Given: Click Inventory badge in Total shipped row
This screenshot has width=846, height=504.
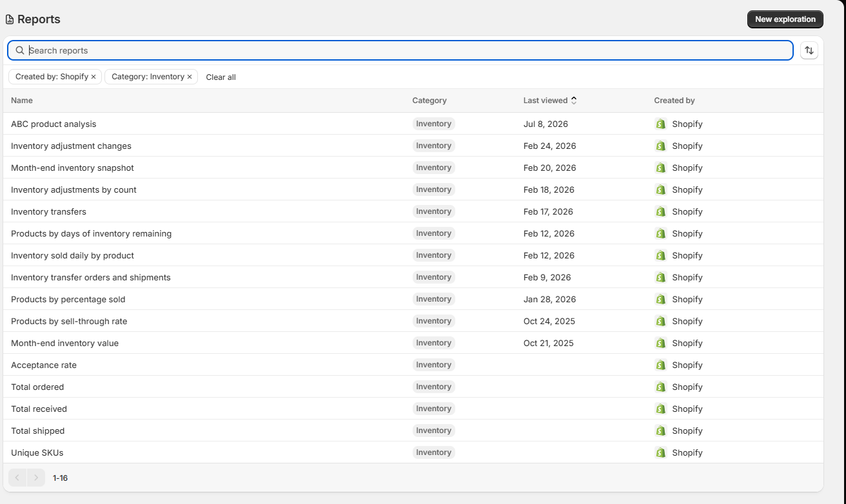Looking at the screenshot, I should 434,431.
